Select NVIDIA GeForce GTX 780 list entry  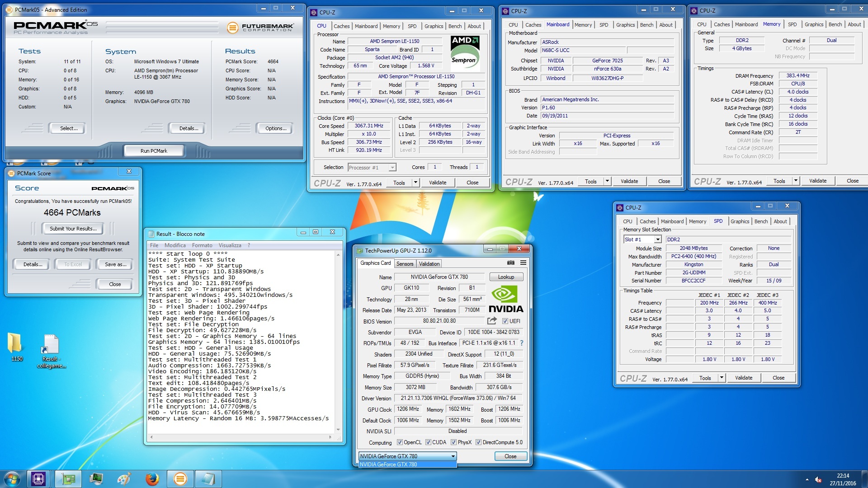click(407, 465)
